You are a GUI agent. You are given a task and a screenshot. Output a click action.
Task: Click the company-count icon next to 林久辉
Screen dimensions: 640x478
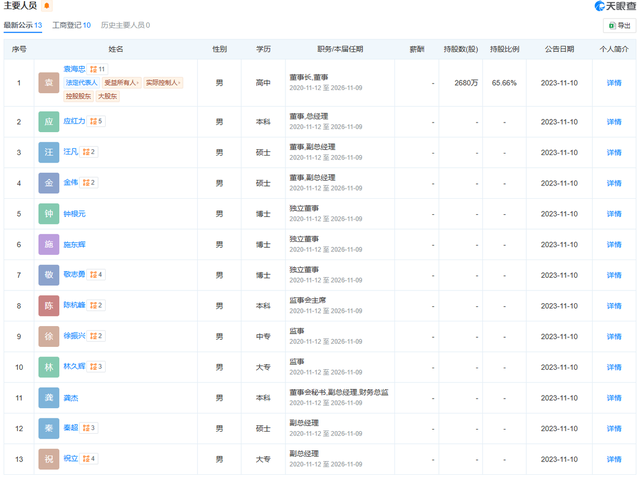tap(95, 367)
